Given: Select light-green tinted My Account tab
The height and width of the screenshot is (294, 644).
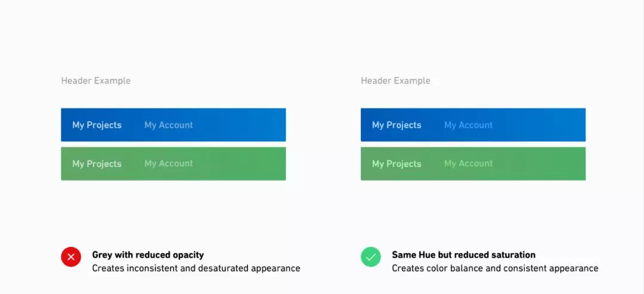Looking at the screenshot, I should click(x=468, y=163).
